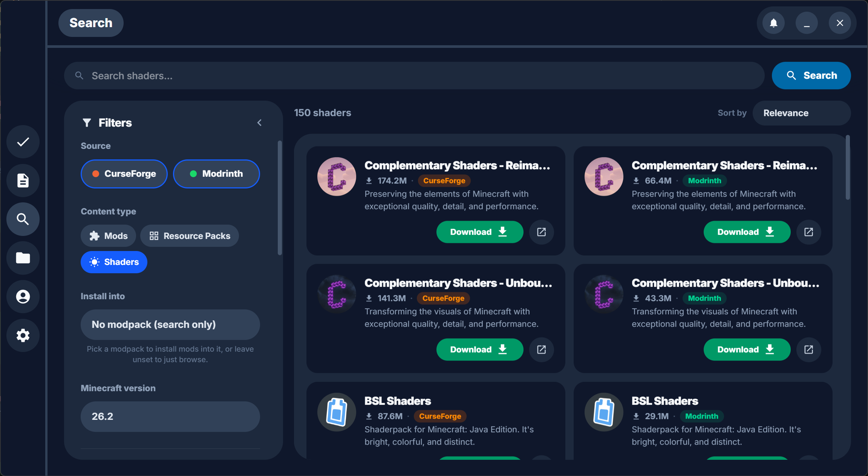This screenshot has height=476, width=868.
Task: Collapse the Filters panel with chevron
Action: pyautogui.click(x=259, y=123)
